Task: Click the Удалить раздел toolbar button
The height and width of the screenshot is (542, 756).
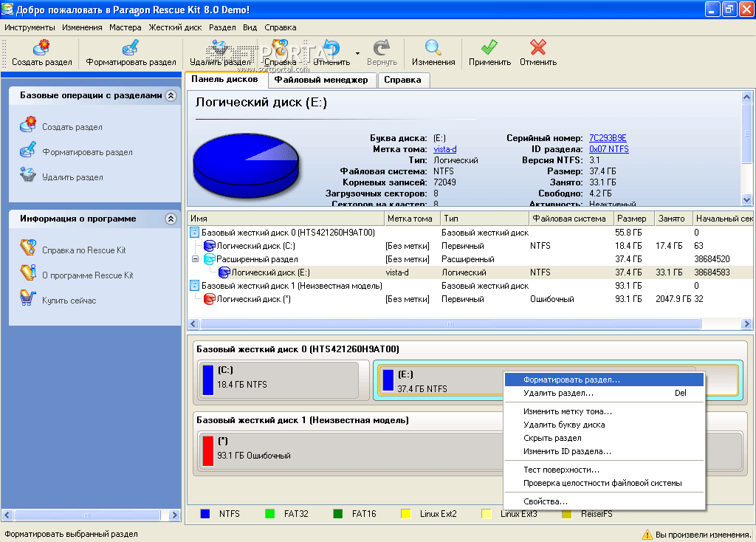Action: click(x=220, y=53)
